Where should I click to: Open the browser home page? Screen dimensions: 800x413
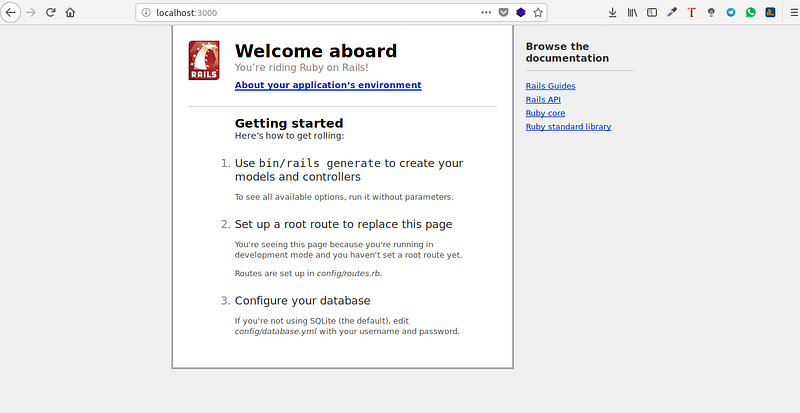coord(70,13)
